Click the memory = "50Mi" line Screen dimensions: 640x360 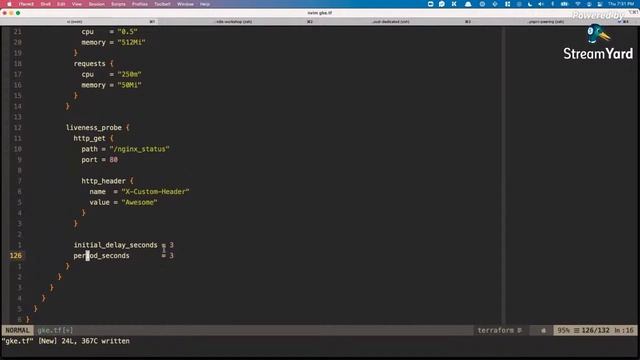coord(111,85)
